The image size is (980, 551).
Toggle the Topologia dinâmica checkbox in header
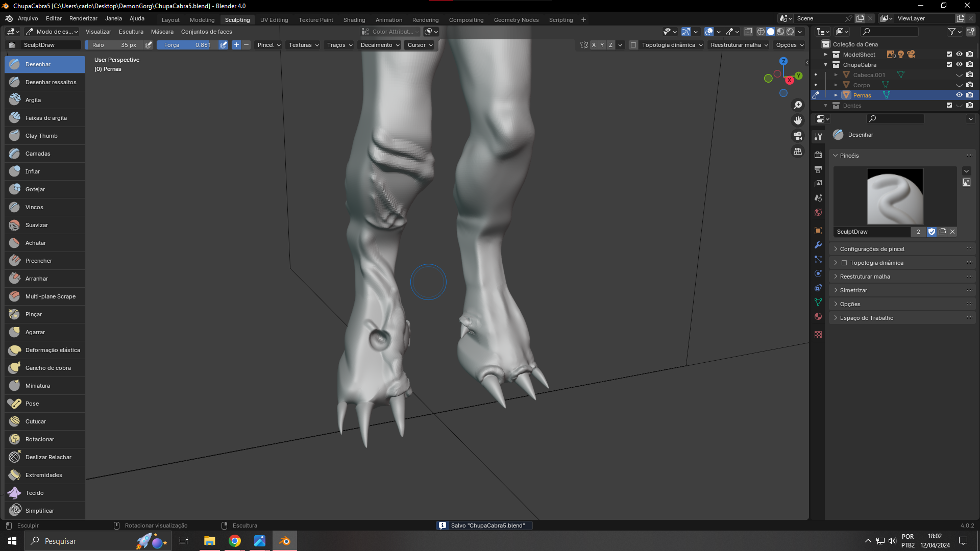[x=633, y=45]
